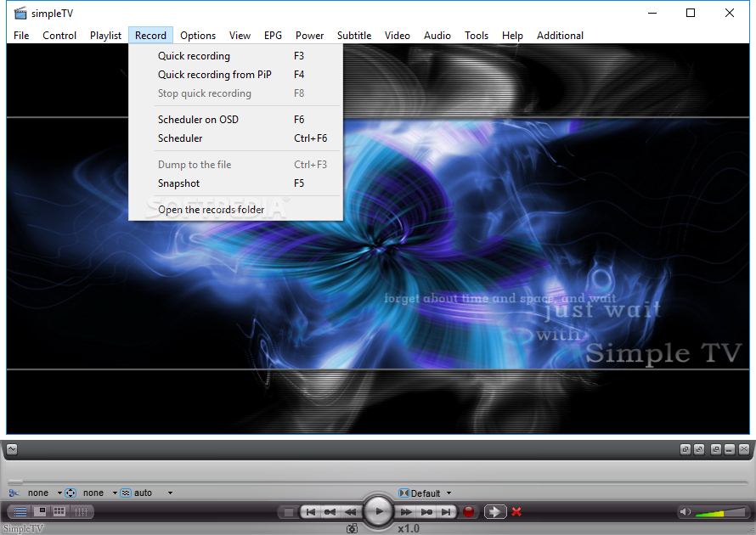Open the Control menu
The height and width of the screenshot is (535, 756).
[x=59, y=35]
